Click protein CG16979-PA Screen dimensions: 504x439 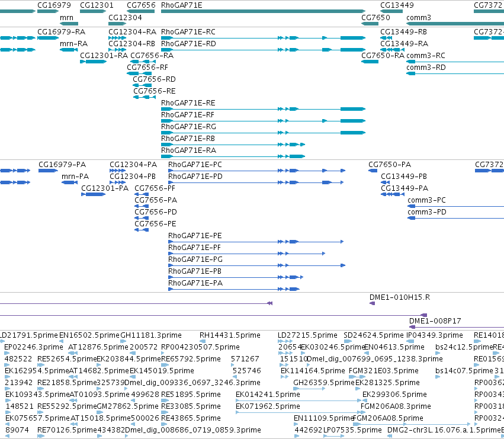point(62,165)
